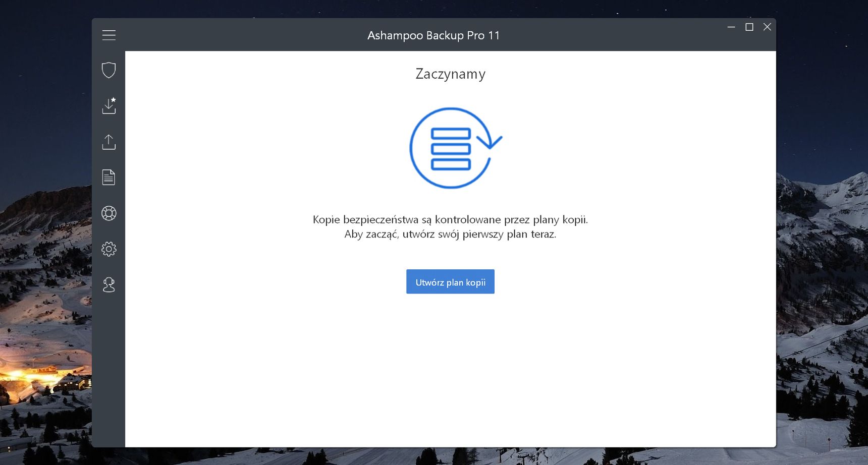
Task: Open the support person icon in the sidebar
Action: click(108, 285)
